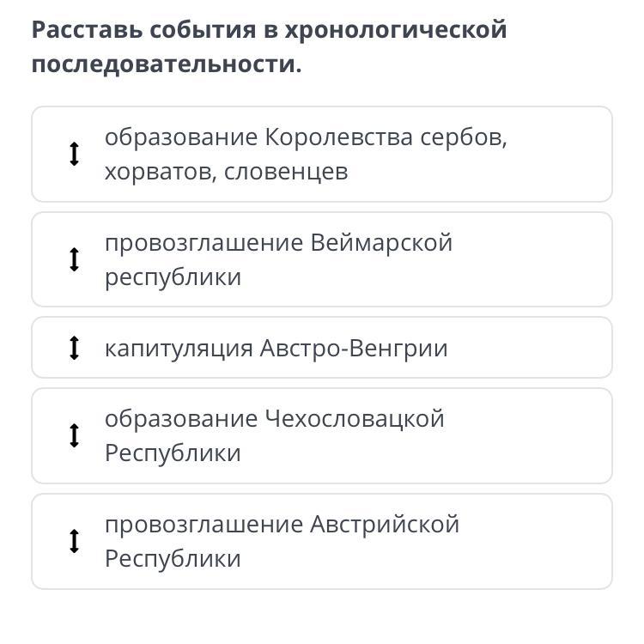Select the text 'провозглашение Австрийской Республики'
Image resolution: width=644 pixels, height=644 pixels.
coord(282,541)
